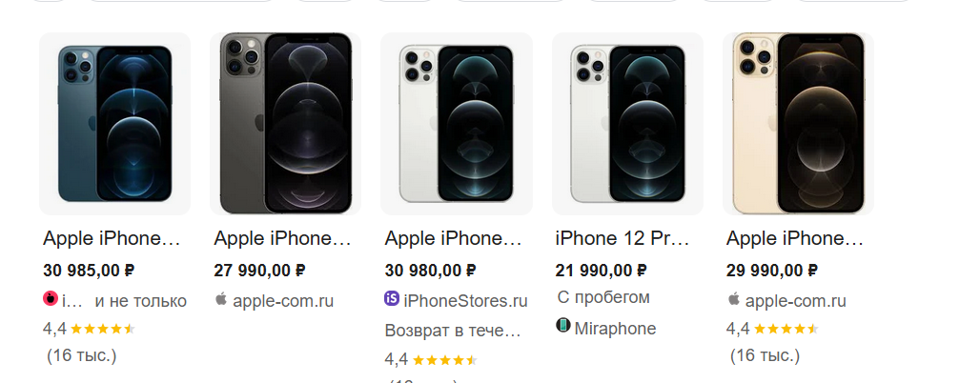The height and width of the screenshot is (383, 980).
Task: Click the purple iPhoneStores.ru icon
Action: point(392,299)
